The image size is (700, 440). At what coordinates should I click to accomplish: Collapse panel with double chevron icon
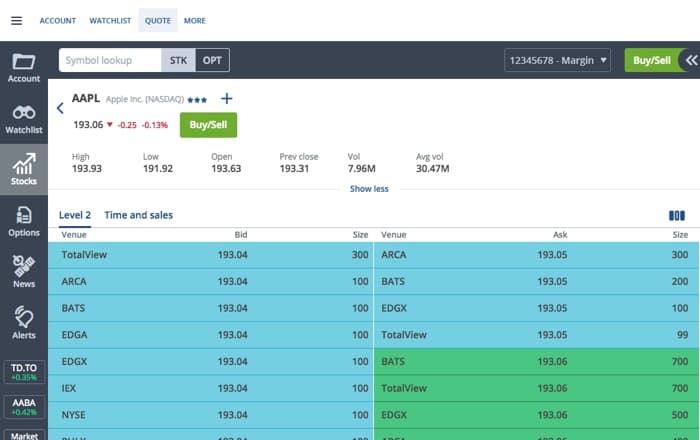coord(691,60)
